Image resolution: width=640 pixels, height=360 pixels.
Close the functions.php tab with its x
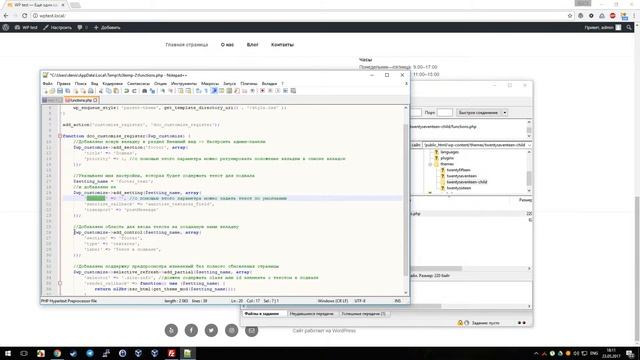[95, 100]
